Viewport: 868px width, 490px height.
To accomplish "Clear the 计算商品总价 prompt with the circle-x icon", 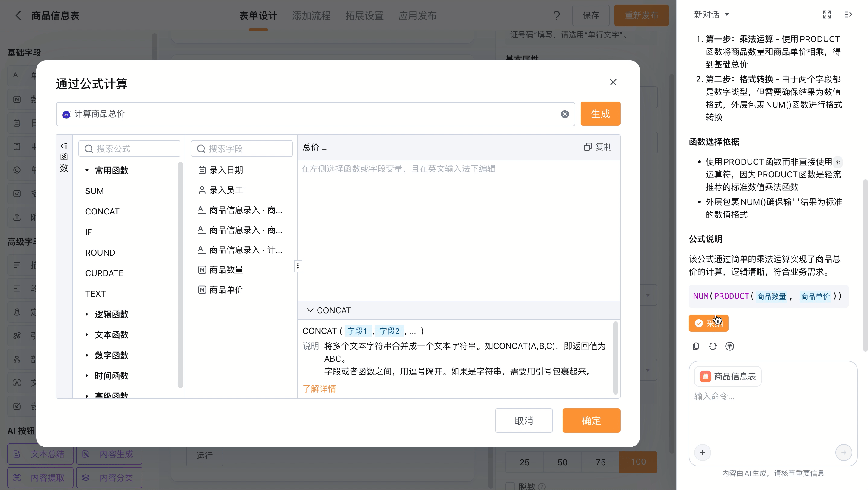I will coord(565,114).
